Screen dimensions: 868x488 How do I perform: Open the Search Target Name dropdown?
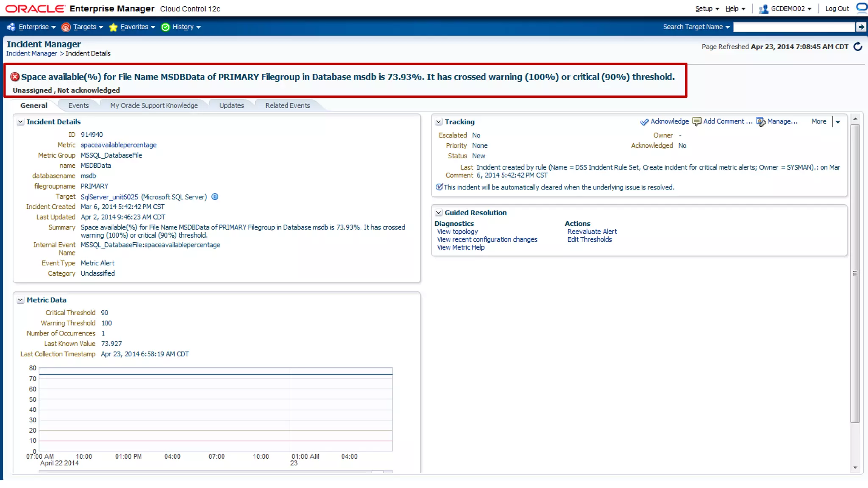pos(696,27)
